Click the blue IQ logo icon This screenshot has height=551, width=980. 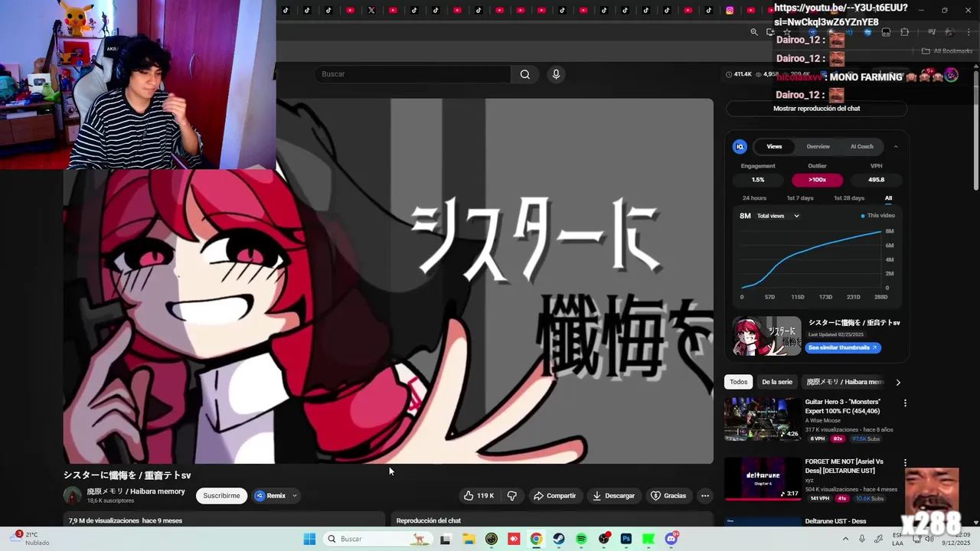[x=740, y=146]
